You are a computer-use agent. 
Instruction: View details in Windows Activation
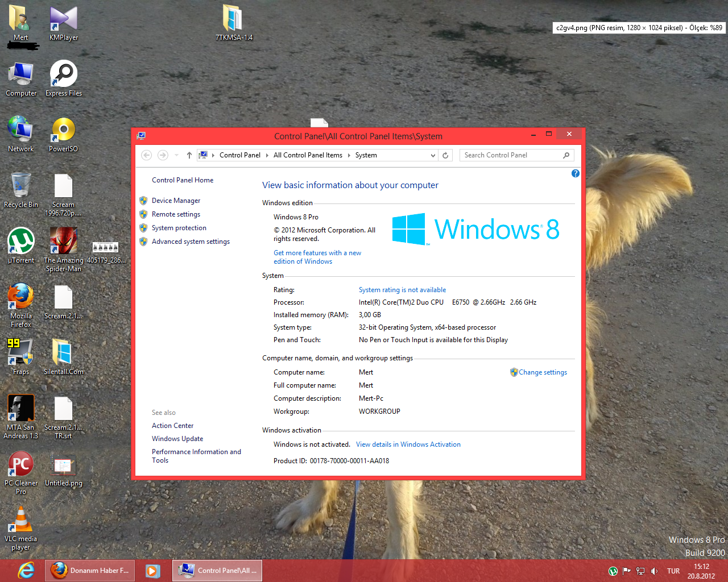(x=408, y=444)
